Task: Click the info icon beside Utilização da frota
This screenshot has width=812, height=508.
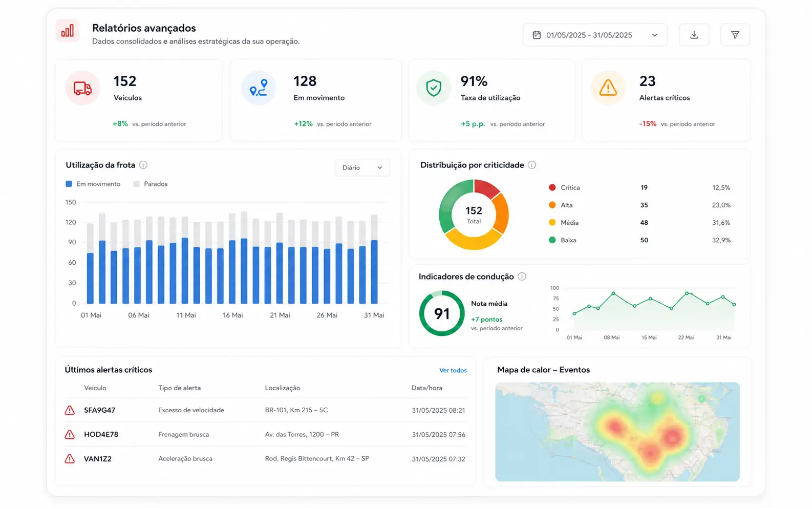Action: coord(143,165)
